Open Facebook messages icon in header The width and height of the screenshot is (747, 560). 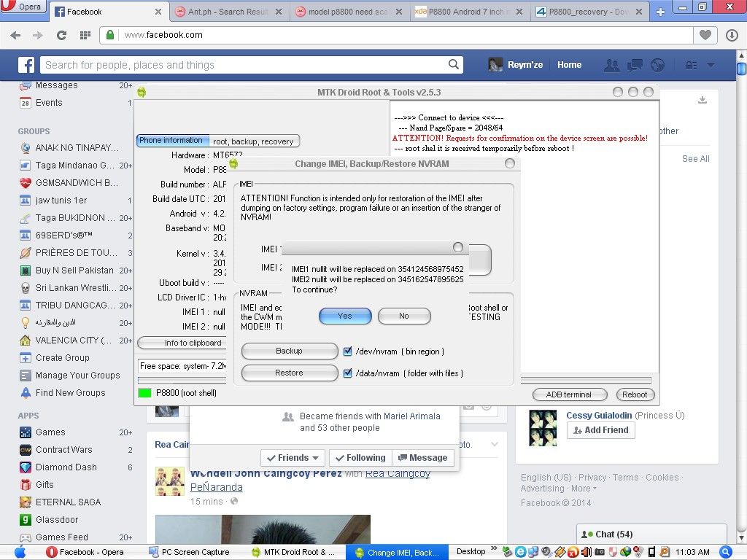[635, 65]
